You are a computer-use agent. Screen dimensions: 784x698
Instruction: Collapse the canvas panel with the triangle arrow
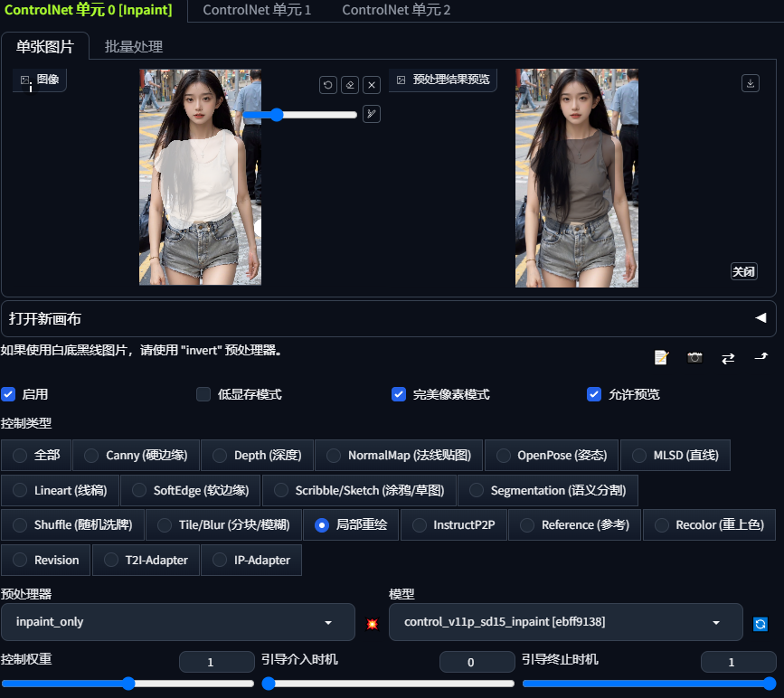coord(759,318)
